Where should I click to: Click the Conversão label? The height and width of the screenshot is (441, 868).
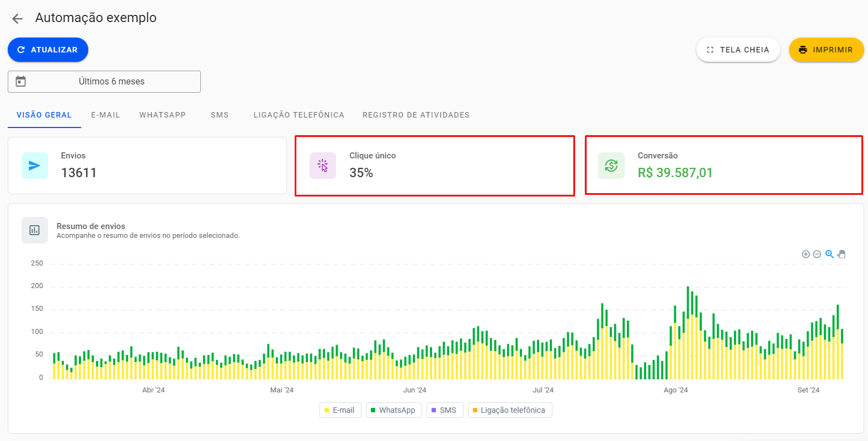(658, 156)
